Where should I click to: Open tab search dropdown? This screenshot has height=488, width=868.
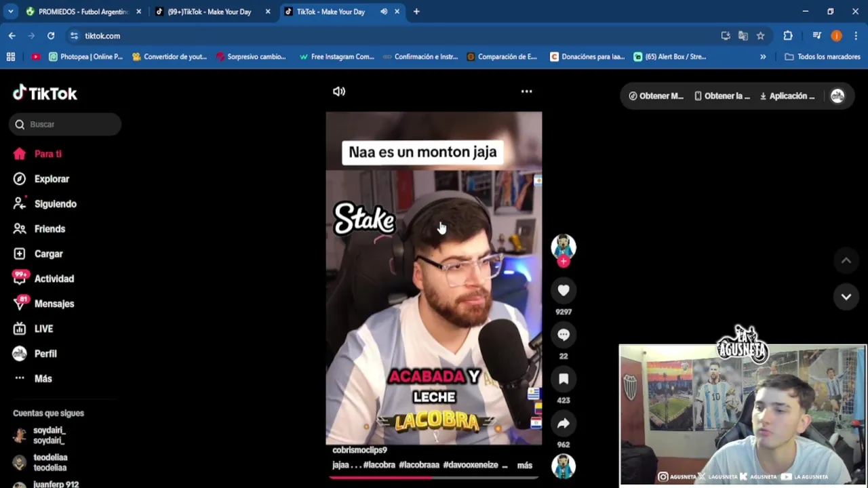click(10, 12)
